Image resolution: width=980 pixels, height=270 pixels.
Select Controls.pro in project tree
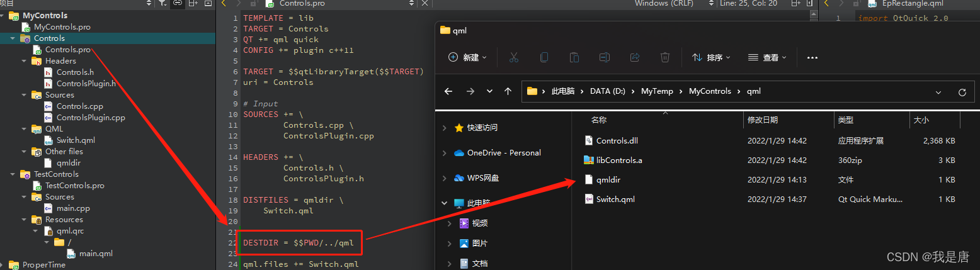(x=67, y=50)
